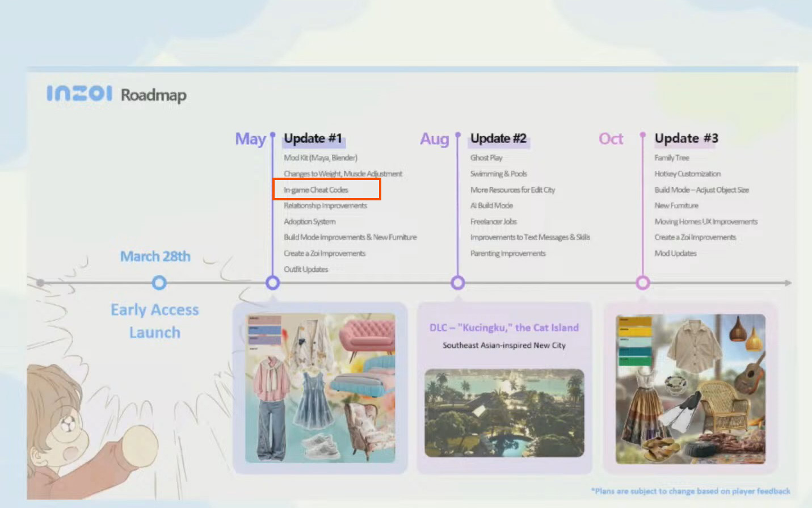The height and width of the screenshot is (508, 812).
Task: Select the May timeline marker circle
Action: 273,282
